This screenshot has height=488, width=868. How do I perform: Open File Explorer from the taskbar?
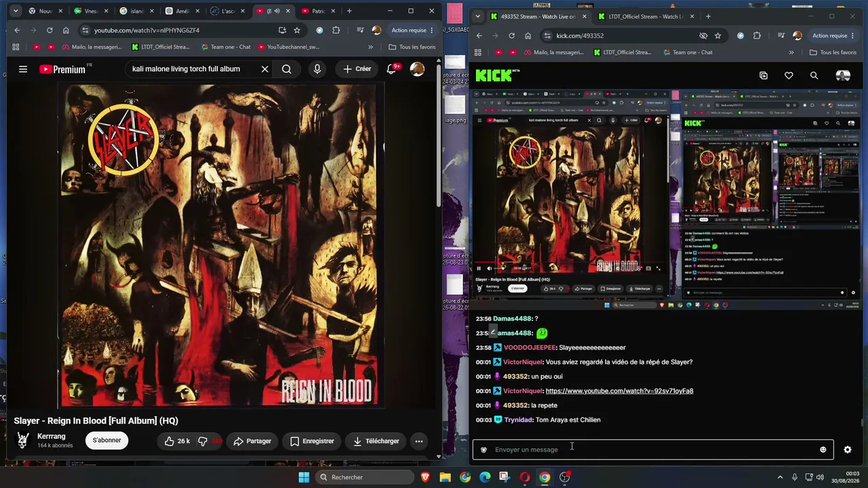tap(446, 477)
